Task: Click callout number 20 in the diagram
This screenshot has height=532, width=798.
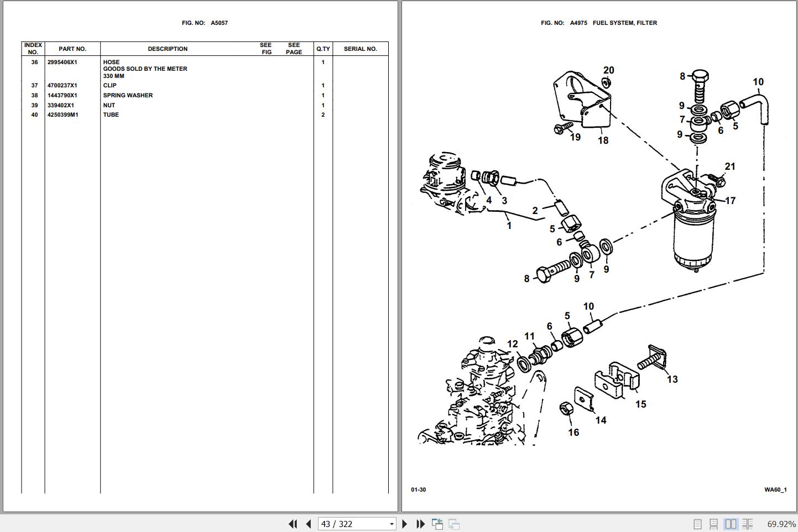Action: (x=609, y=70)
